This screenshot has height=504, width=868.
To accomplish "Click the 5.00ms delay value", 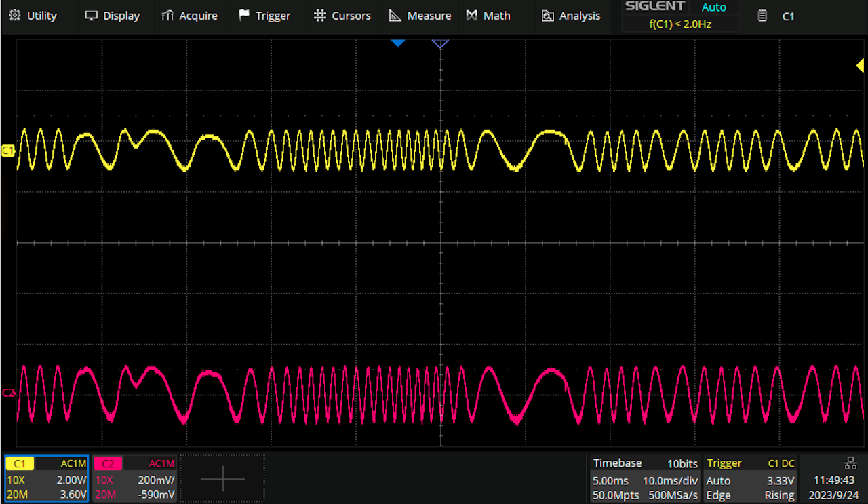I will tap(612, 480).
